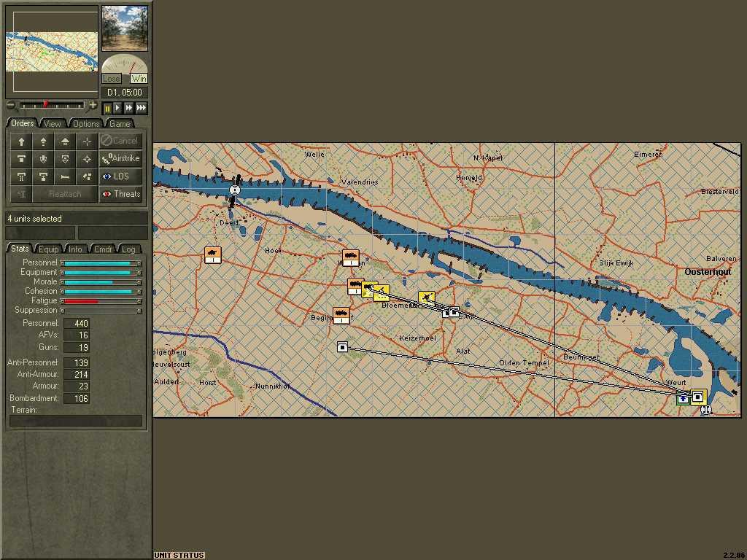Viewport: 747px width, 560px height.
Task: Click the Cancel order button
Action: pos(120,141)
